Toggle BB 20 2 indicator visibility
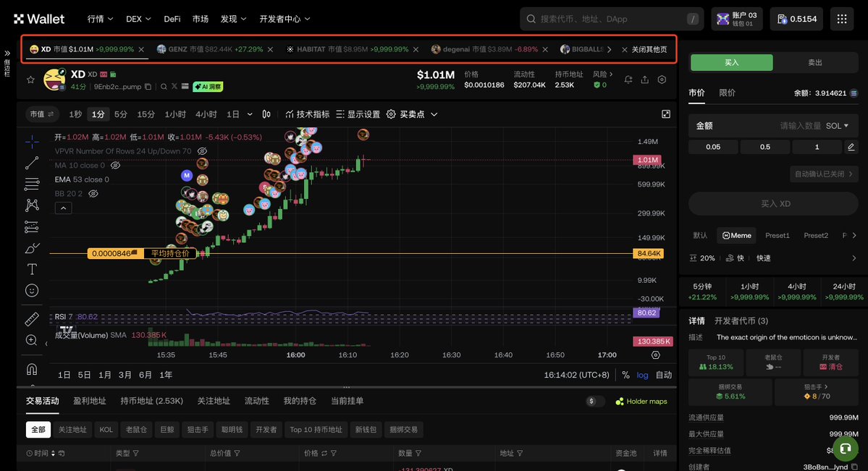 93,194
